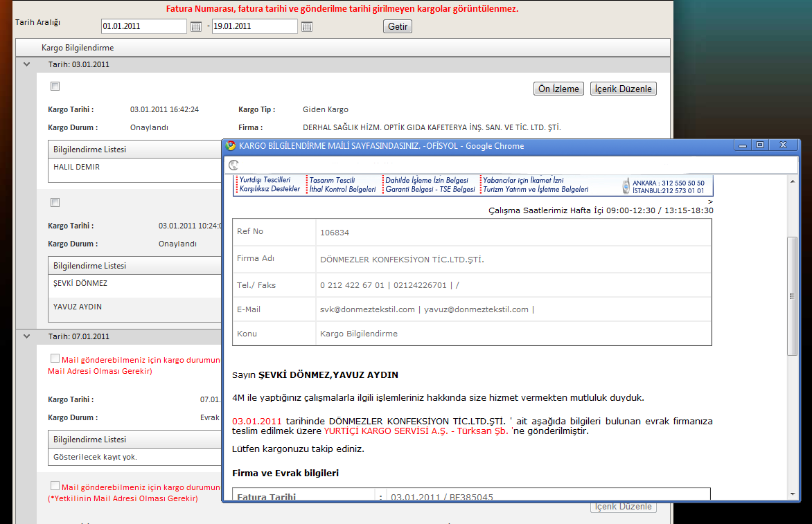The image size is (812, 524).
Task: Collapse the Tarih: 07.01.2011 group
Action: point(27,336)
